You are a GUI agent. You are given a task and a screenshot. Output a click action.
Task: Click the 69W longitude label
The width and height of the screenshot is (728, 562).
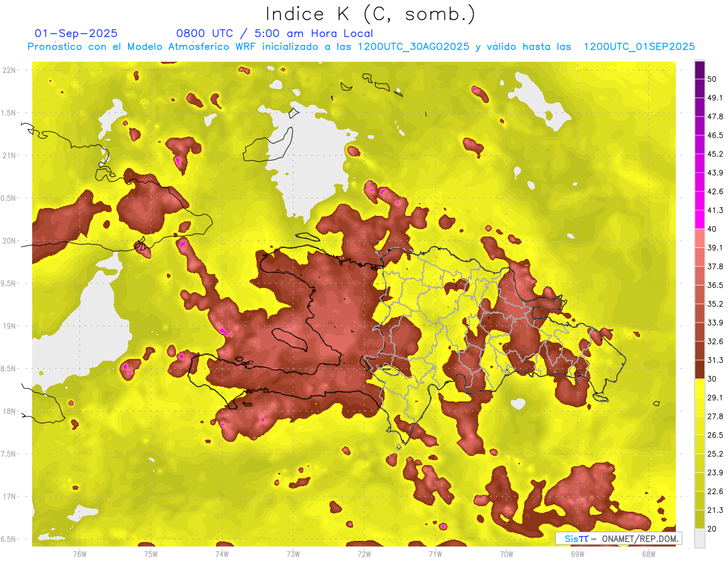(x=578, y=554)
